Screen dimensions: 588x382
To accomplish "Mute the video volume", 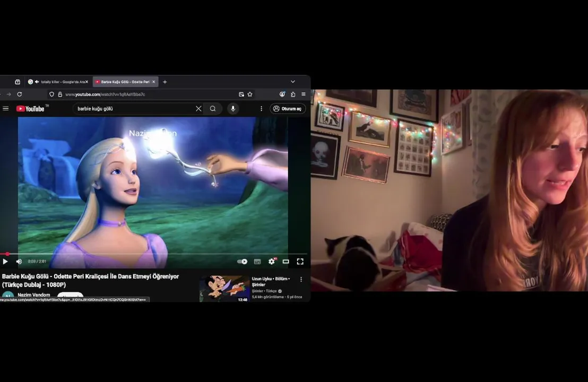I will click(19, 261).
